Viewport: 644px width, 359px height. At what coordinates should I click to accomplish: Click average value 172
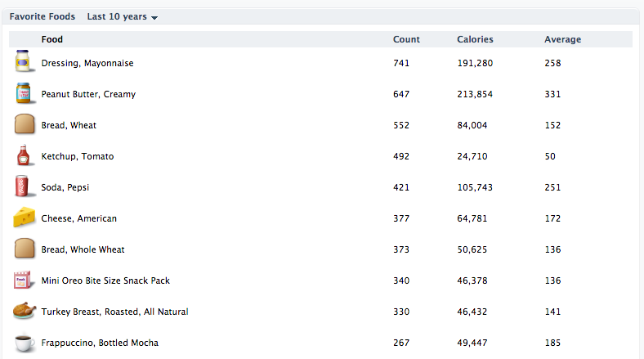(x=552, y=218)
